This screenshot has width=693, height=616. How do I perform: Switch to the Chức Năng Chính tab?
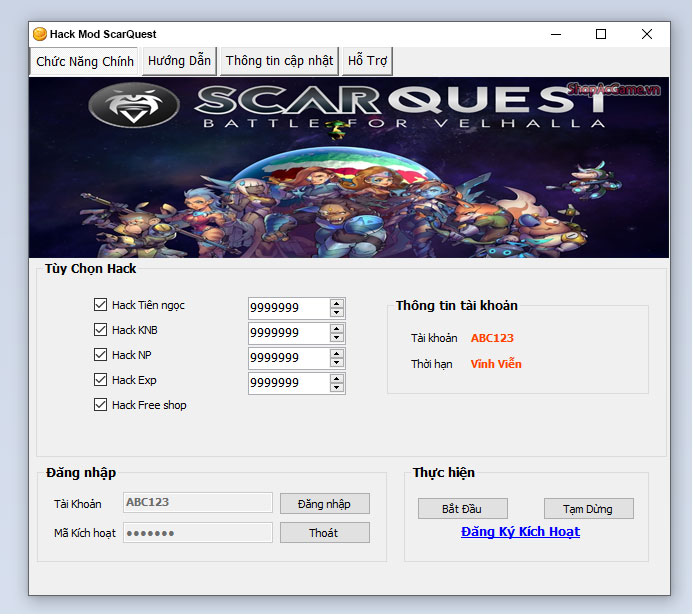(x=85, y=61)
